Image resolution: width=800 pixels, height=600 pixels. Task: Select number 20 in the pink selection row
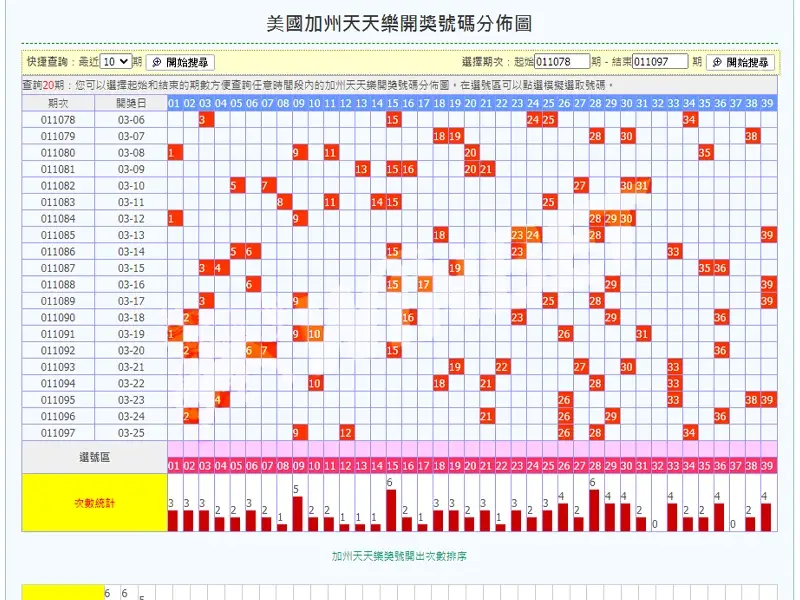point(471,466)
